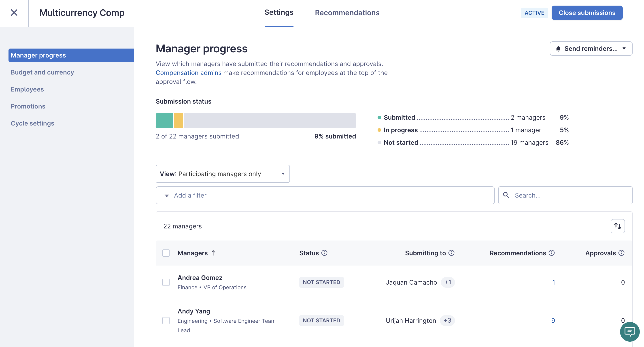This screenshot has height=347, width=644.
Task: Check Andy Yang's row checkbox
Action: point(166,320)
